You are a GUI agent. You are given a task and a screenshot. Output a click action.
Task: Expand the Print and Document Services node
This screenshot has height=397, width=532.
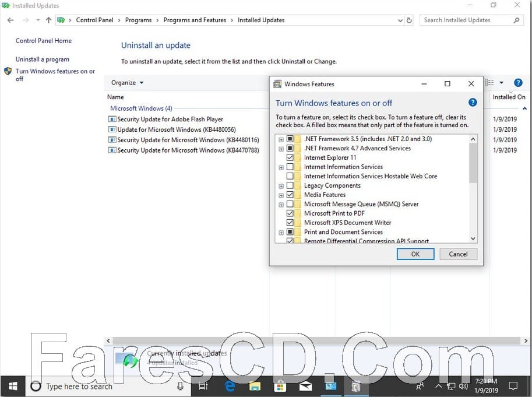pyautogui.click(x=281, y=233)
